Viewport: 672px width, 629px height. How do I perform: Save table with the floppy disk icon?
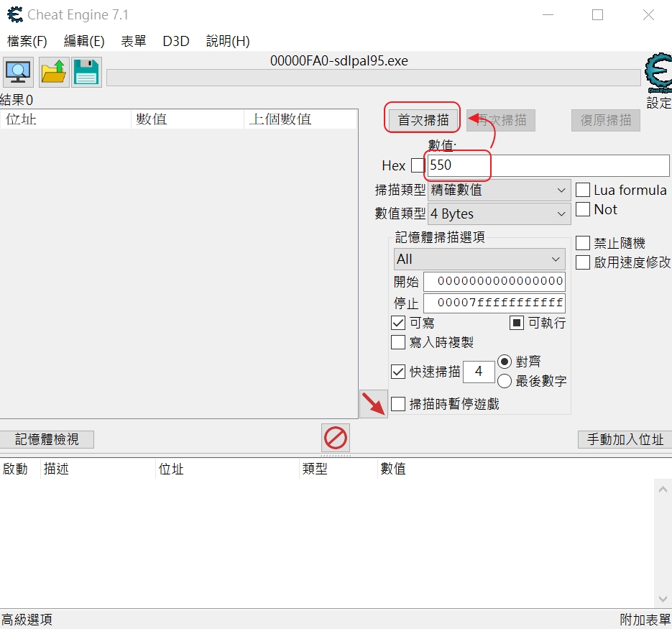point(86,72)
